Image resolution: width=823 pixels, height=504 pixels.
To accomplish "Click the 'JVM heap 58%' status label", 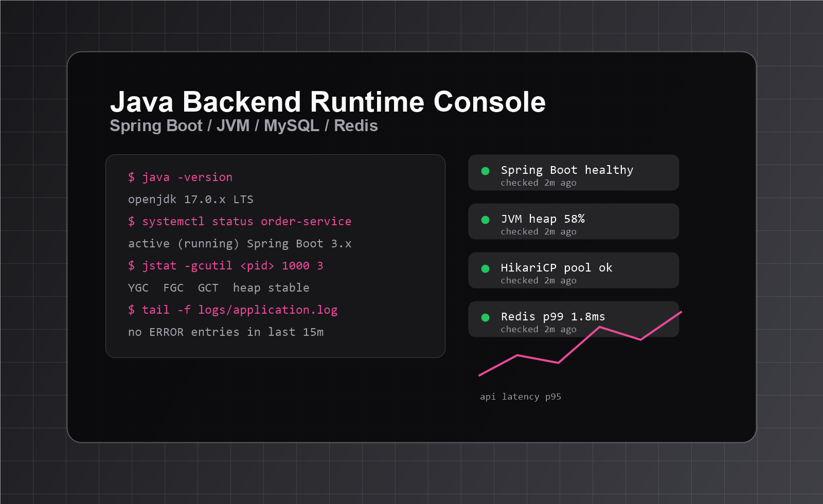I will tap(543, 219).
